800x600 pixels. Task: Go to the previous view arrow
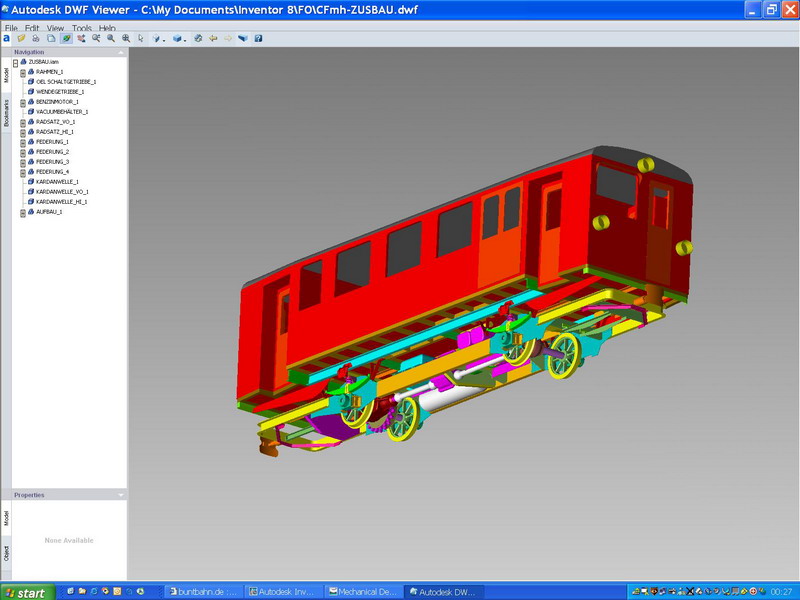coord(213,38)
